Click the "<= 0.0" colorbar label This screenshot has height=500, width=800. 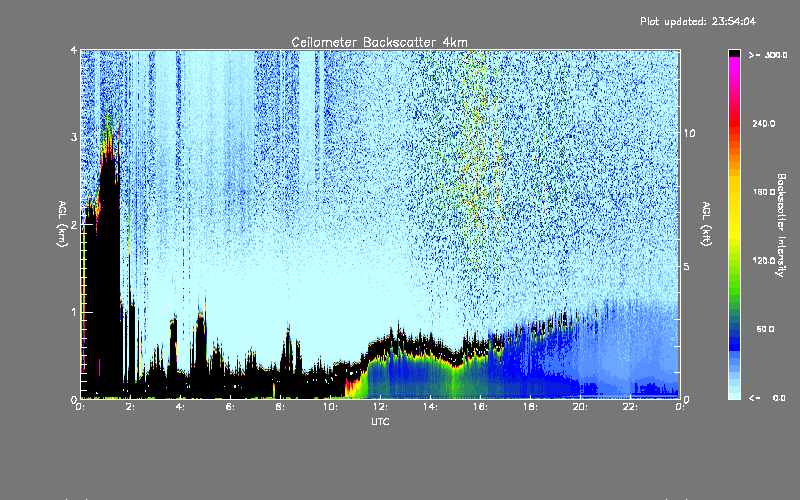point(768,397)
